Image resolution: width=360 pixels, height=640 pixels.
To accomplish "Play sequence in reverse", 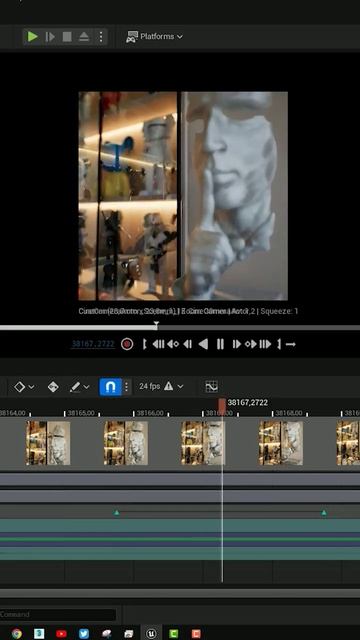I will point(203,344).
